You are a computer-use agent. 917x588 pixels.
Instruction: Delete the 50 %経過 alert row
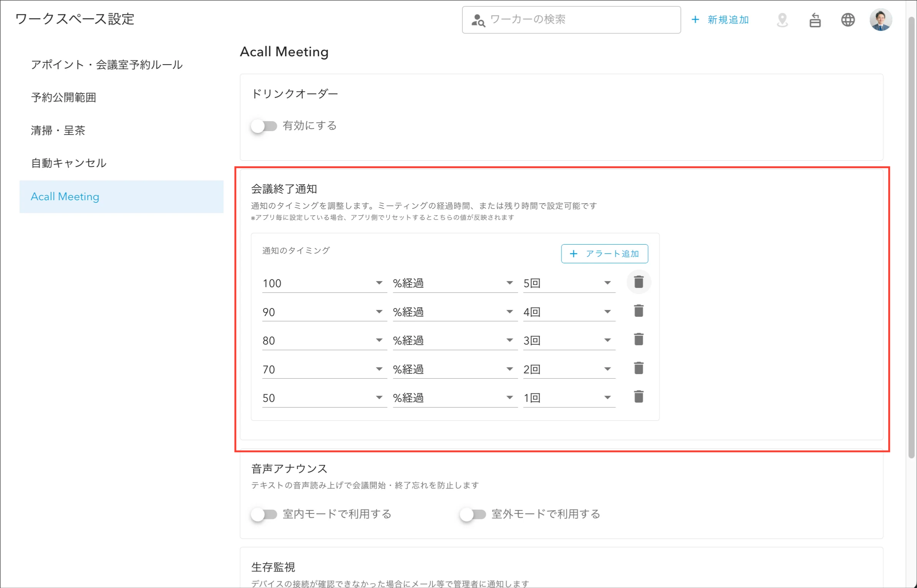pos(638,397)
